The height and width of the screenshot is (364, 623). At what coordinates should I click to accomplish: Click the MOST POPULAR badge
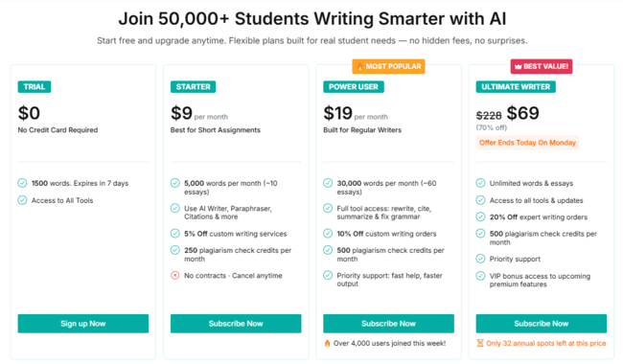pyautogui.click(x=388, y=67)
